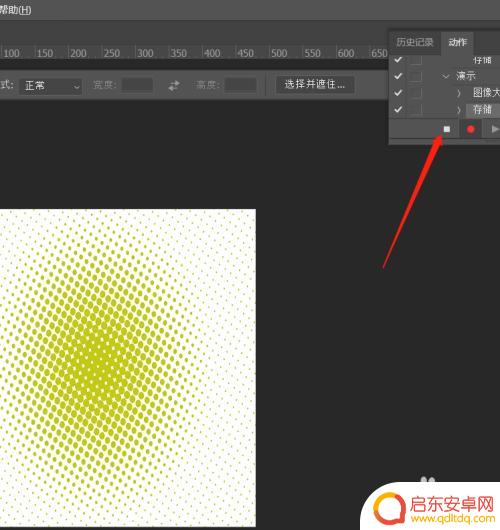Select the 动作 panel tab
Image resolution: width=500 pixels, height=530 pixels.
[457, 42]
